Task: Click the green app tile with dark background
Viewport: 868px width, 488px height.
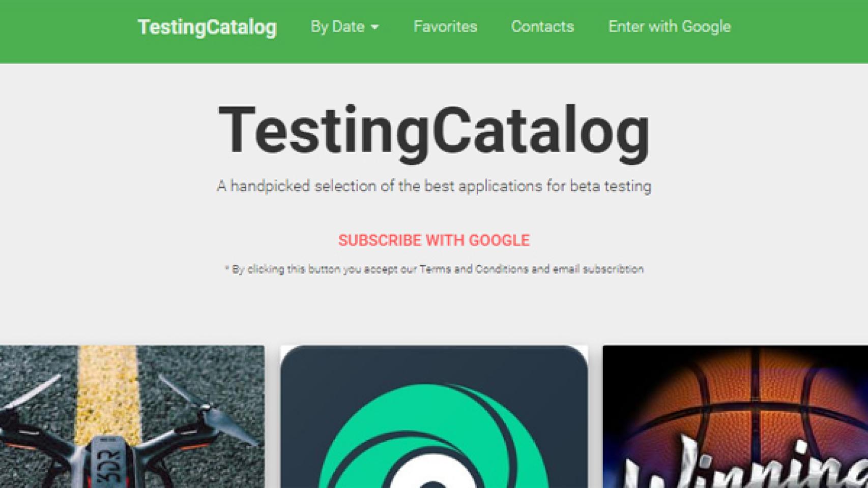Action: click(x=435, y=417)
